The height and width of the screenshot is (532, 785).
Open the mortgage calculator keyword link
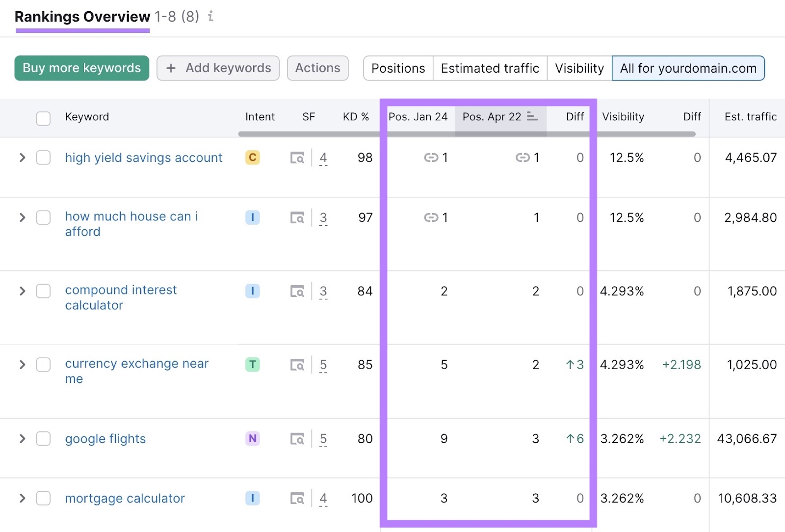125,499
